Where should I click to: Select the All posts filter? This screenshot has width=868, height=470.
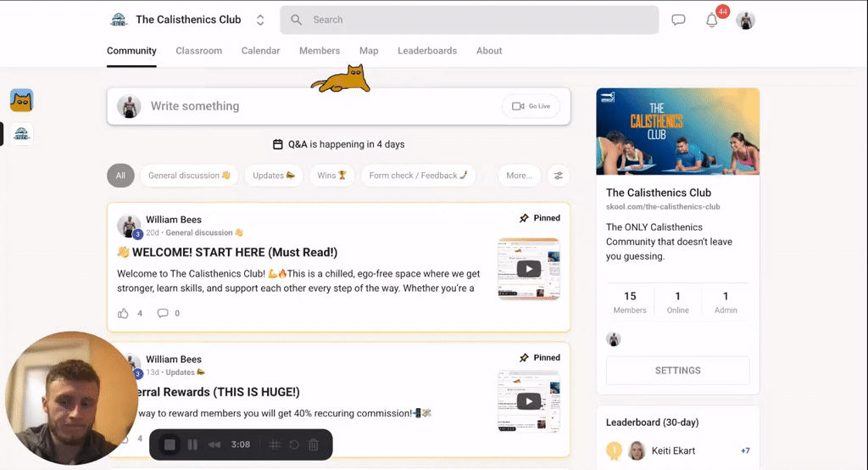point(120,176)
